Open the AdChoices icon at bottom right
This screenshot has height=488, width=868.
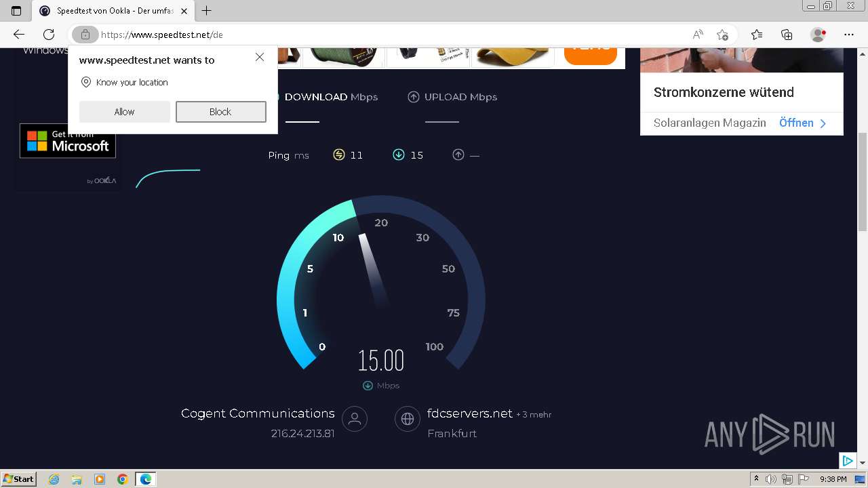click(847, 461)
